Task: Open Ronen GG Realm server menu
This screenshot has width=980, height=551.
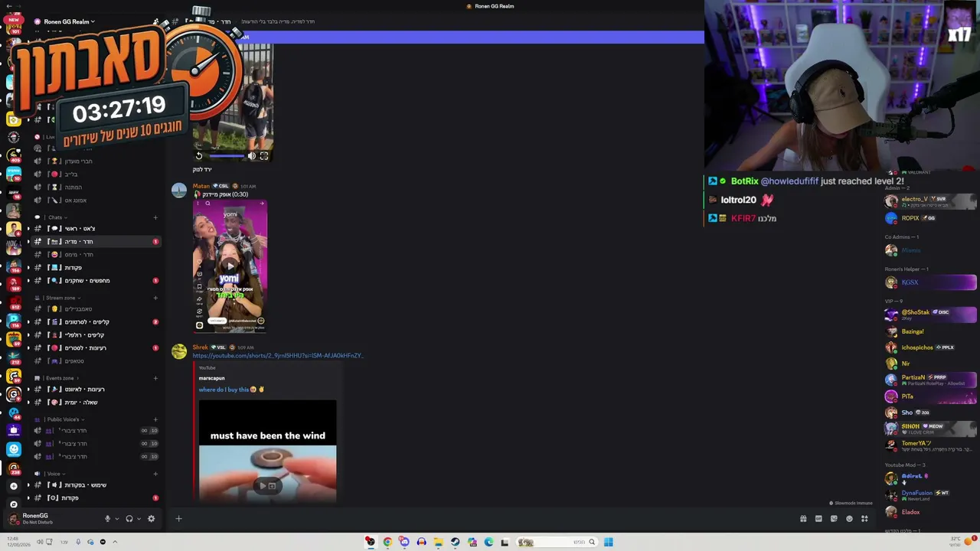Action: point(69,21)
